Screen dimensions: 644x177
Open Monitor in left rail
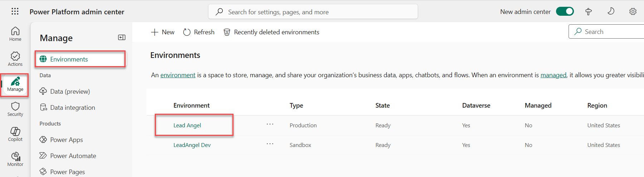[15, 159]
